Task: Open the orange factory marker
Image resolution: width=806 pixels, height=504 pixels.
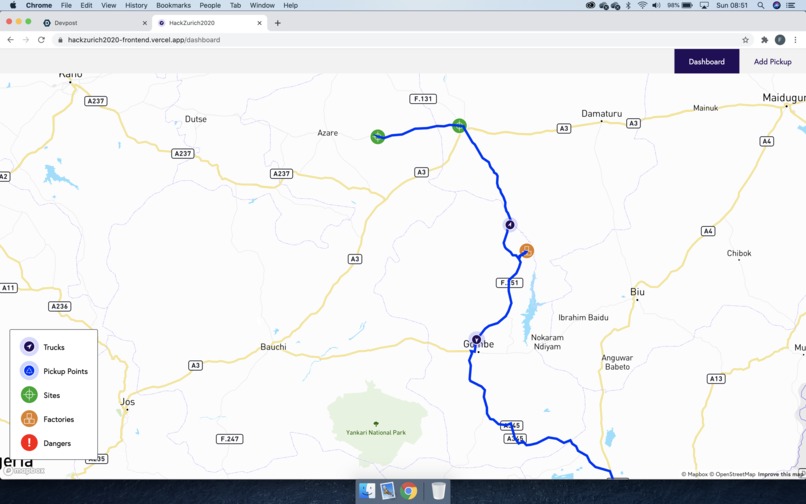Action: coord(526,250)
